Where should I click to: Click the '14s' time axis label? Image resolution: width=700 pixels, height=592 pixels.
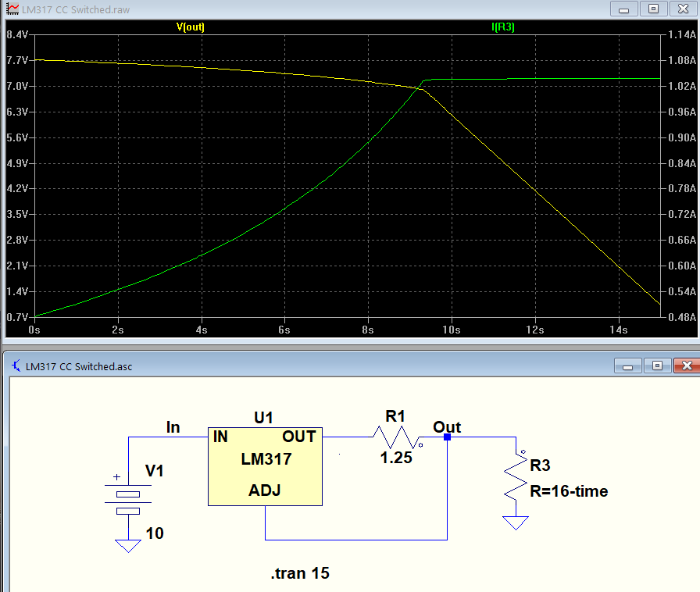click(619, 330)
